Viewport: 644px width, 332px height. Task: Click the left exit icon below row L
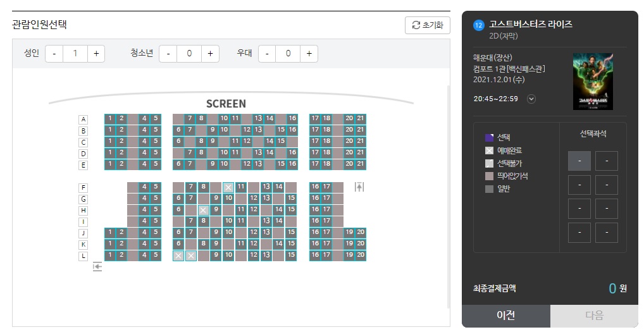click(97, 267)
